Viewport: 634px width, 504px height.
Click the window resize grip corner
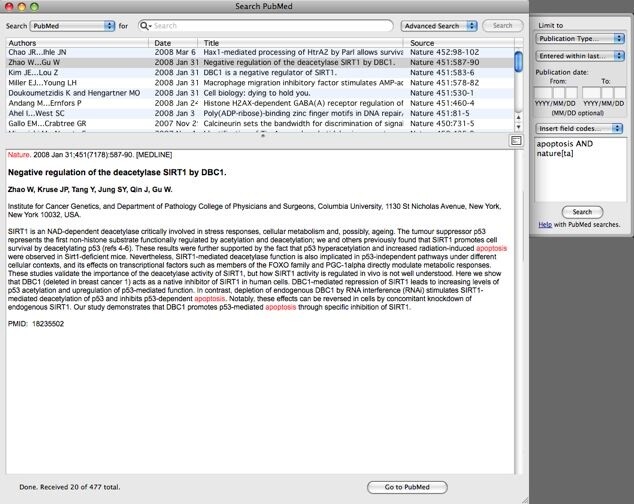(x=524, y=500)
